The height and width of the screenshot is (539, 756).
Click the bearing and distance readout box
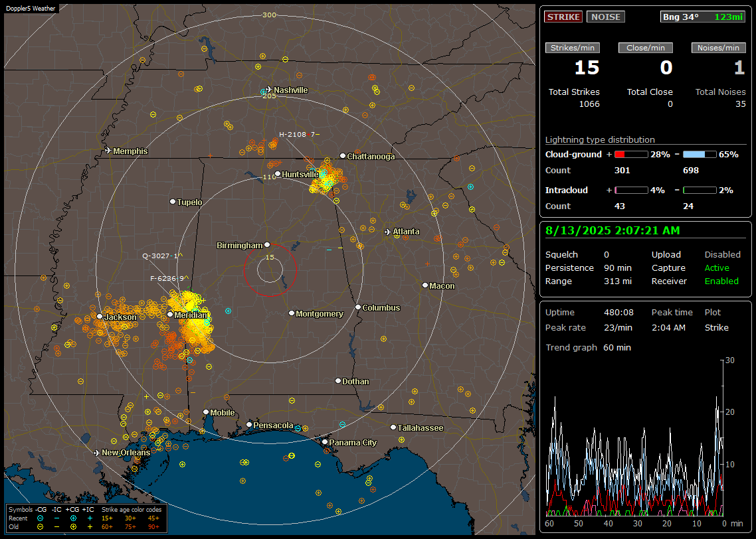click(x=702, y=17)
